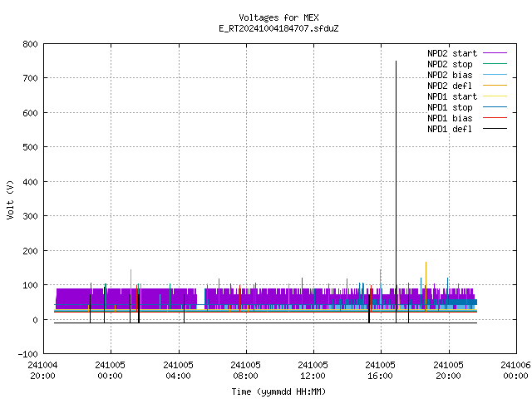Click the orange NPD2 defl legend line
The image size is (532, 399).
pyautogui.click(x=495, y=86)
